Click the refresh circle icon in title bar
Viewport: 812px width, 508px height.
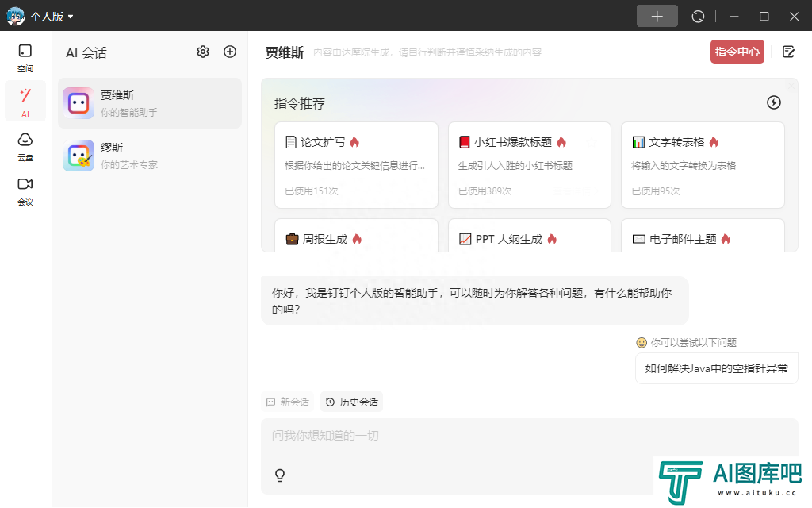[698, 17]
